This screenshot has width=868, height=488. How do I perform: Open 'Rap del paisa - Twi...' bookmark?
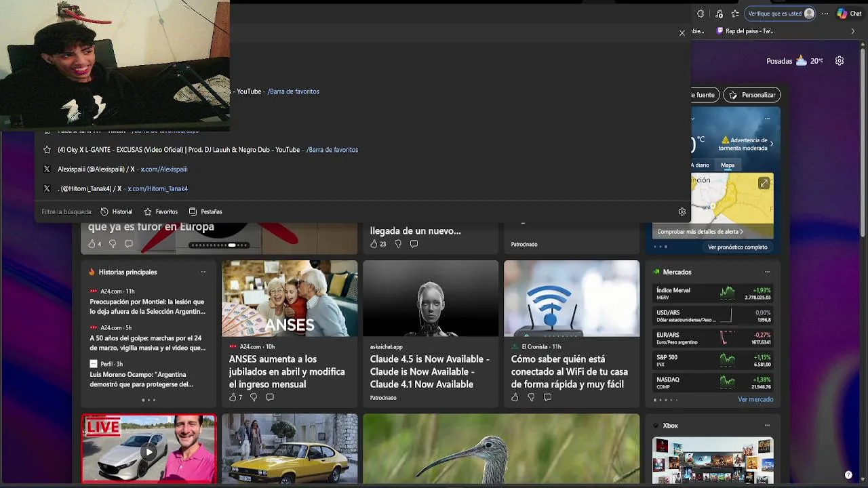tap(746, 31)
